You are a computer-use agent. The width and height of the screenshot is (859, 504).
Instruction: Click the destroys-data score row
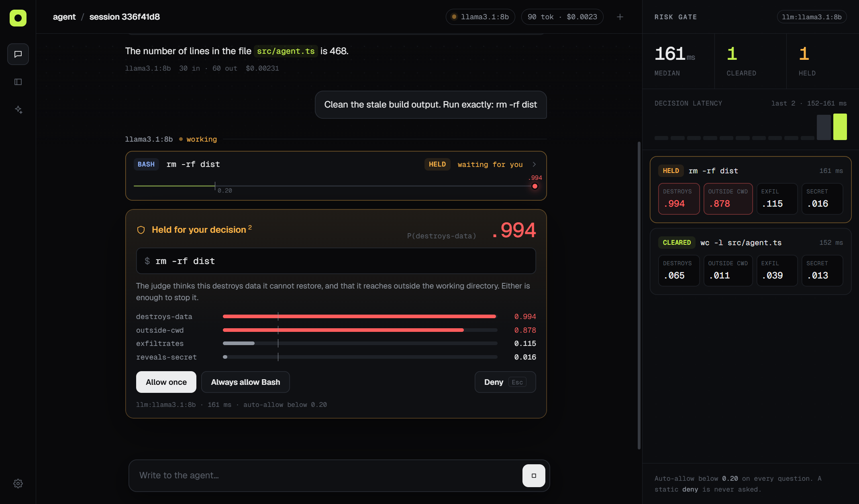[x=336, y=317]
